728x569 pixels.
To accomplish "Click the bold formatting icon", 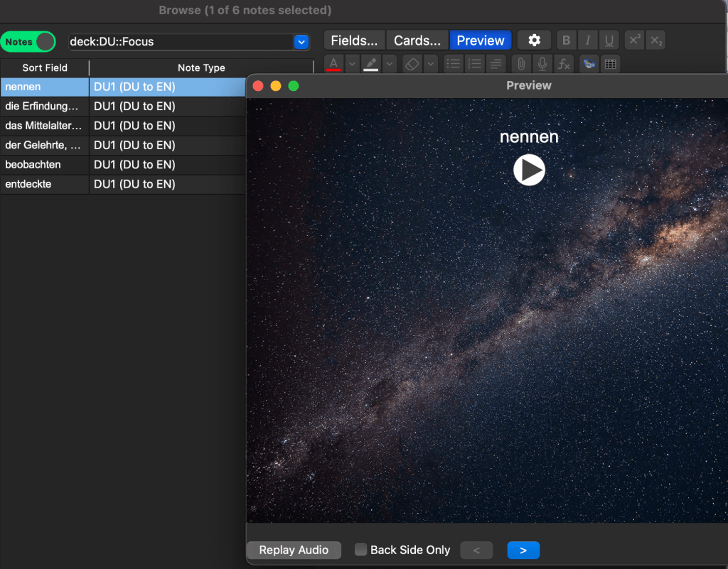I will pos(567,40).
